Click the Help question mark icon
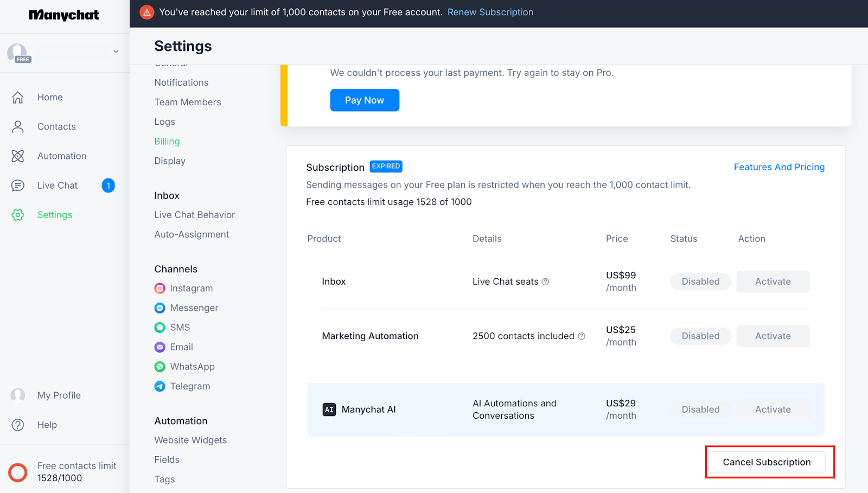Viewport: 868px width, 493px height. click(18, 425)
